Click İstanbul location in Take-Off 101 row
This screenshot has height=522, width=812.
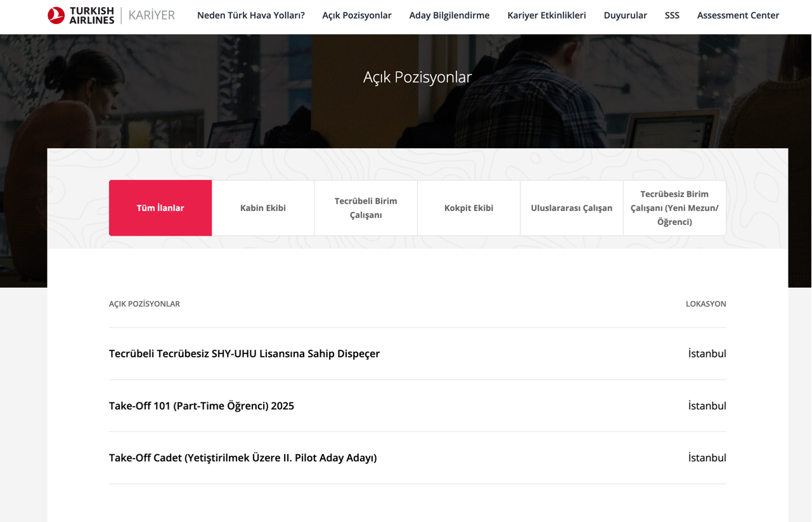707,405
